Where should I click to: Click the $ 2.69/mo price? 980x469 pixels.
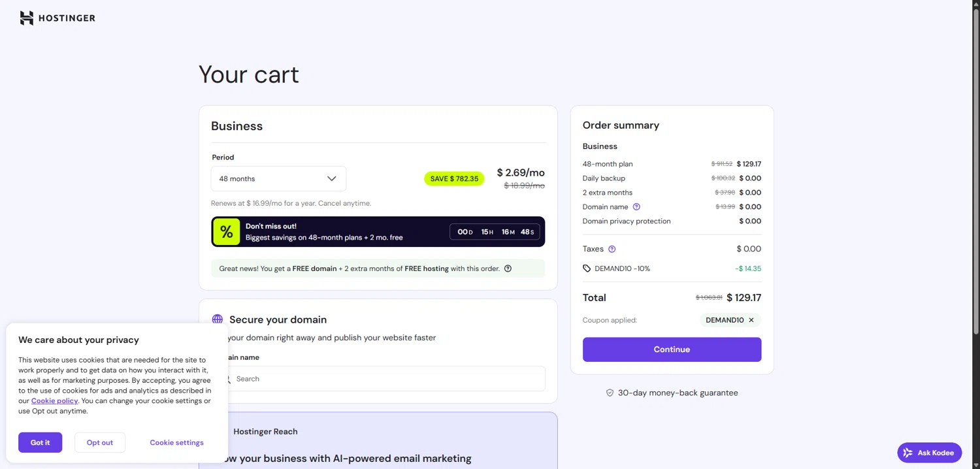pyautogui.click(x=521, y=172)
